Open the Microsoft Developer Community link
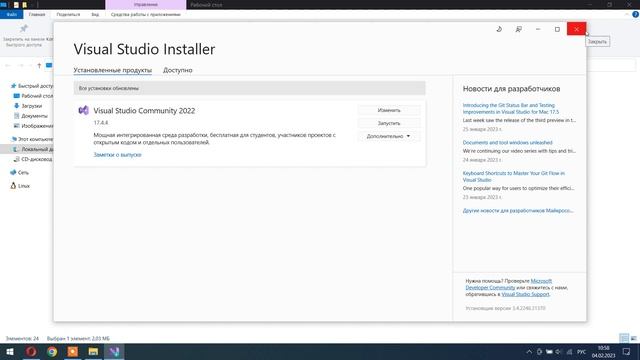 point(509,284)
